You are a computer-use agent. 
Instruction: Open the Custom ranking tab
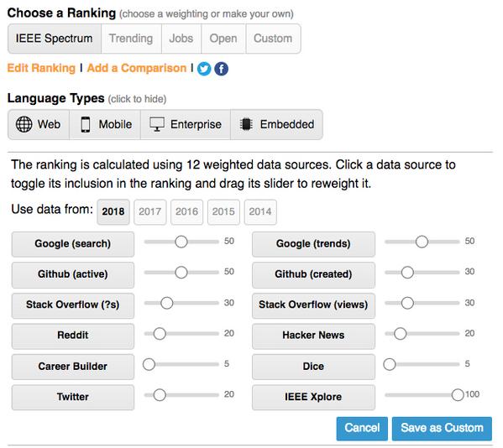[x=273, y=39]
